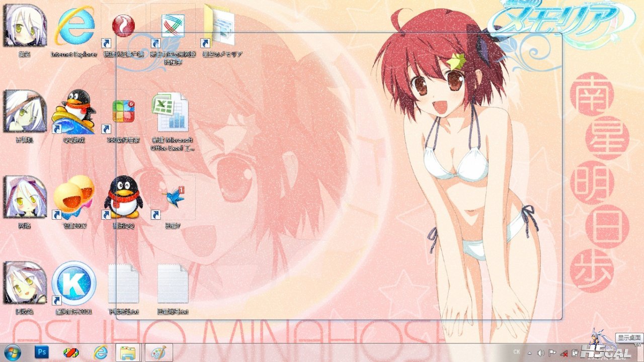The width and height of the screenshot is (644, 362).
Task: Select the 新建 Microsoft Office Excel file icon
Action: tap(173, 121)
